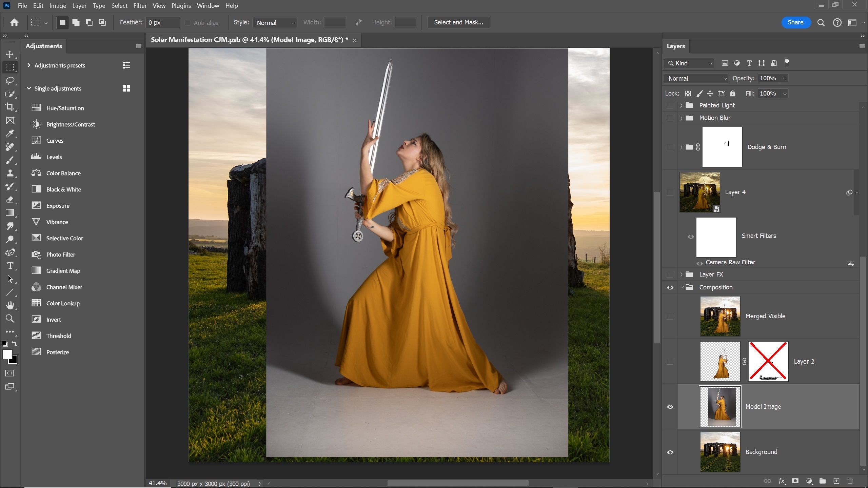Viewport: 868px width, 488px height.
Task: Click the delete layer trash icon
Action: tap(850, 481)
